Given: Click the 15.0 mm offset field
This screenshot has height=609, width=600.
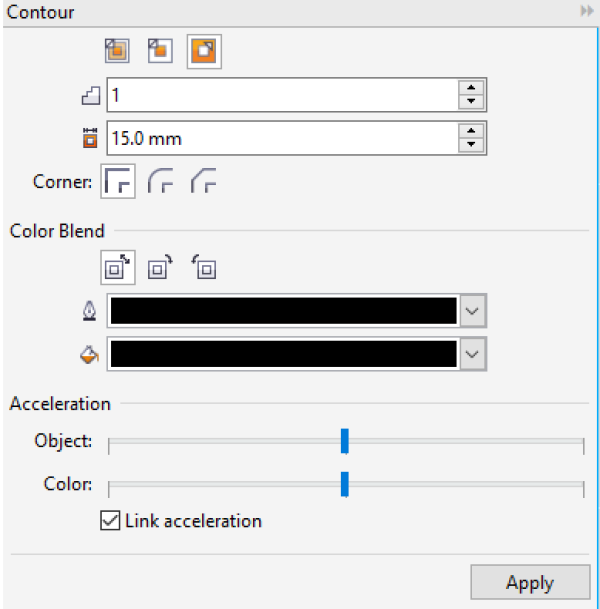Looking at the screenshot, I should tap(280, 138).
